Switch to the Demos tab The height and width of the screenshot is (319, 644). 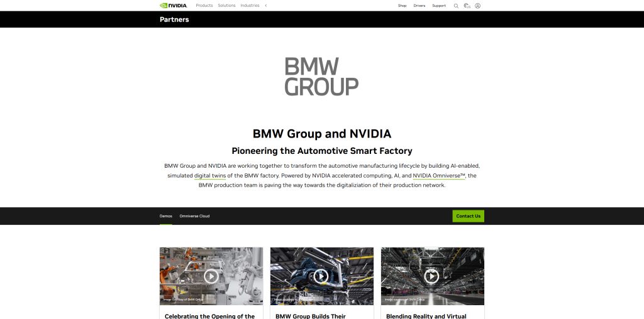[x=166, y=216]
